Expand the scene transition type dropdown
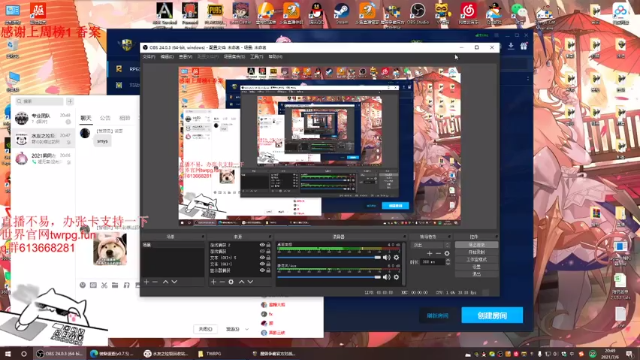Viewport: 640px width, 360px height. click(431, 245)
